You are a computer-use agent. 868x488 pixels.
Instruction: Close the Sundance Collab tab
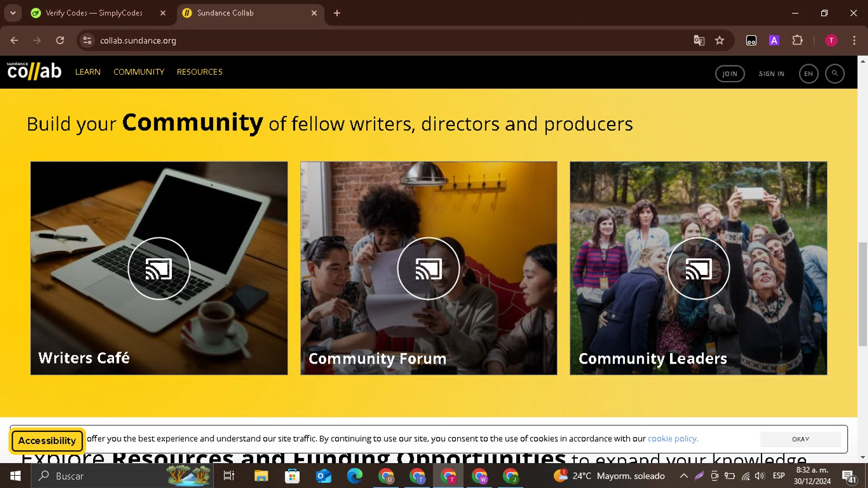314,13
